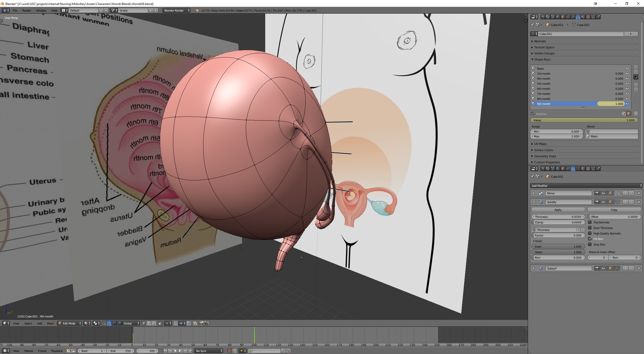Disable the Fill Rim checkbox
This screenshot has height=354, width=644.
(590, 239)
